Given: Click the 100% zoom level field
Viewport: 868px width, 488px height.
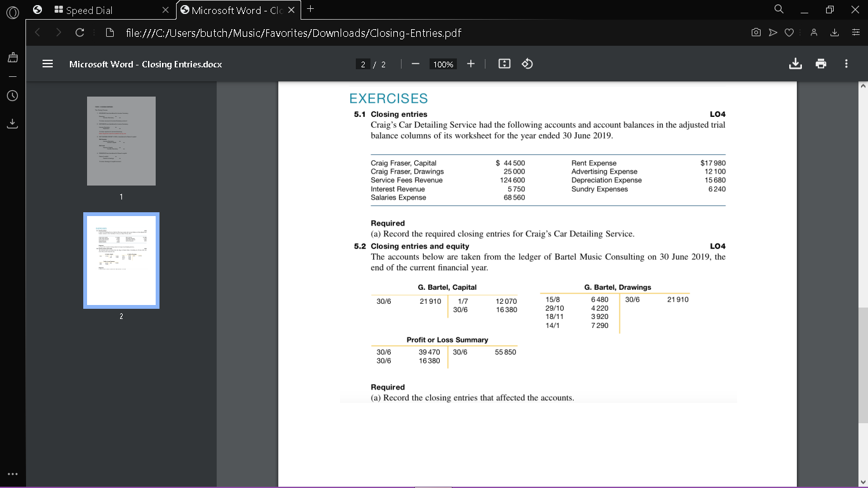Looking at the screenshot, I should tap(444, 64).
